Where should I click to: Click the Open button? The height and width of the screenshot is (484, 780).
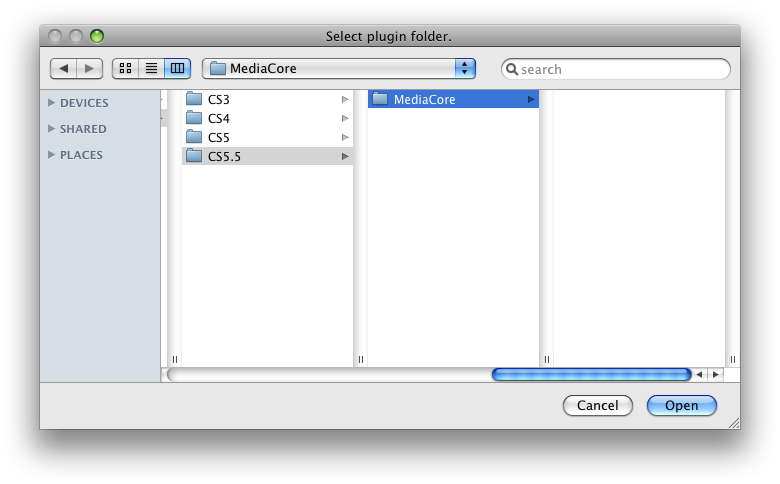coord(681,405)
